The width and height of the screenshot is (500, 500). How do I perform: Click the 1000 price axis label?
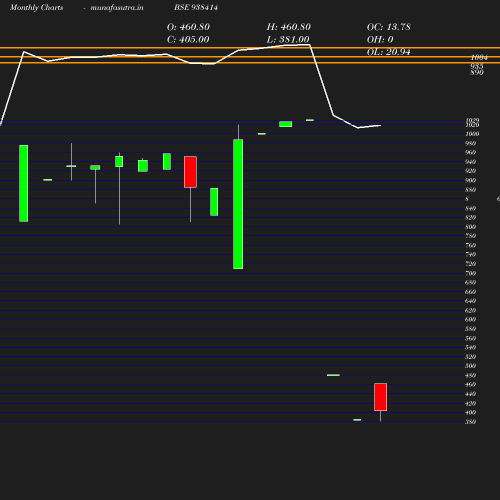(x=472, y=134)
